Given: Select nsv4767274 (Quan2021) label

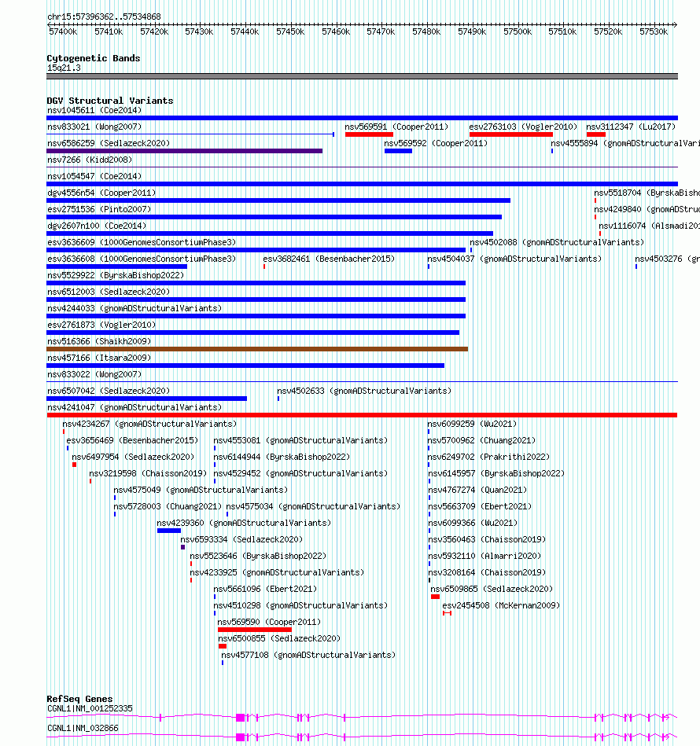Looking at the screenshot, I should [x=477, y=490].
